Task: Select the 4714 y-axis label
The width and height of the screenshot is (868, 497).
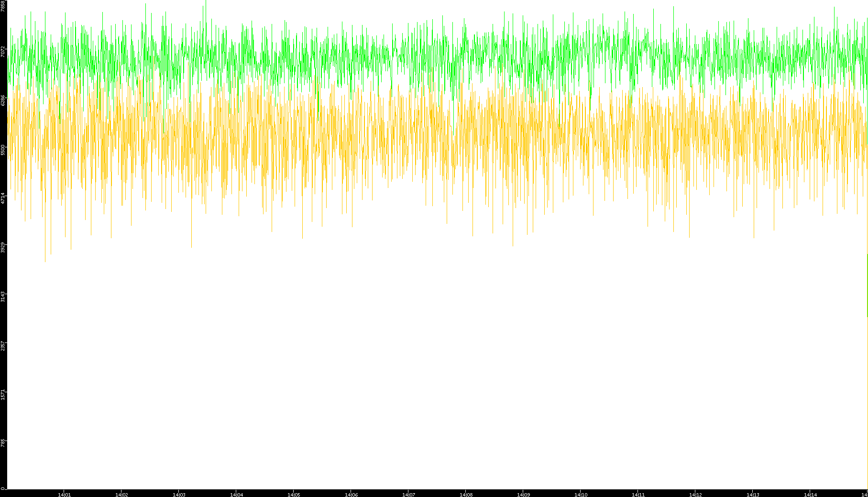Action: point(3,198)
